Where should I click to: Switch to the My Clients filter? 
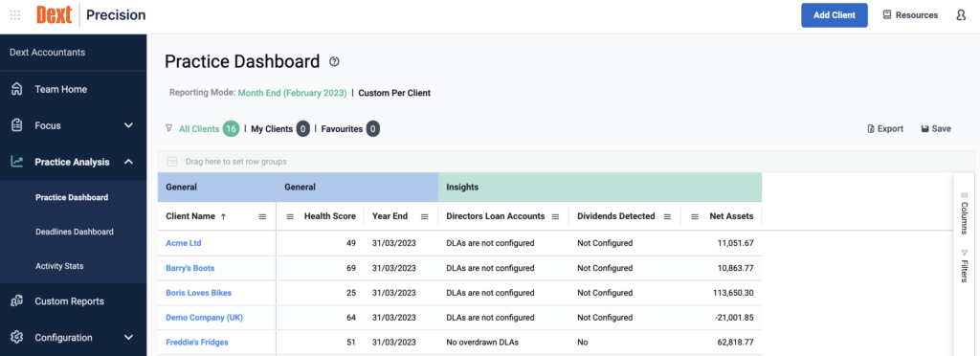click(x=272, y=129)
